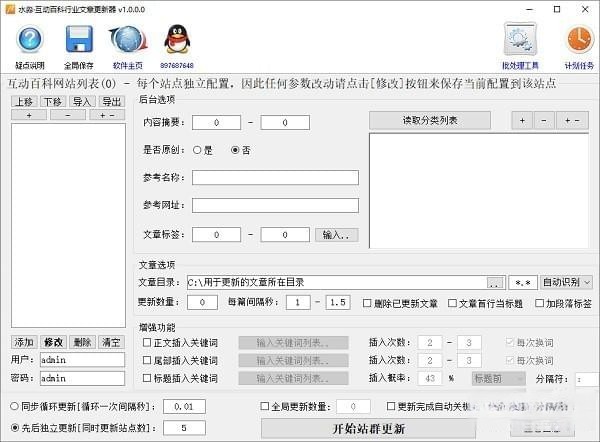This screenshot has width=600, height=442.
Task: Select 同步循环更新 radio button
Action: (15, 406)
